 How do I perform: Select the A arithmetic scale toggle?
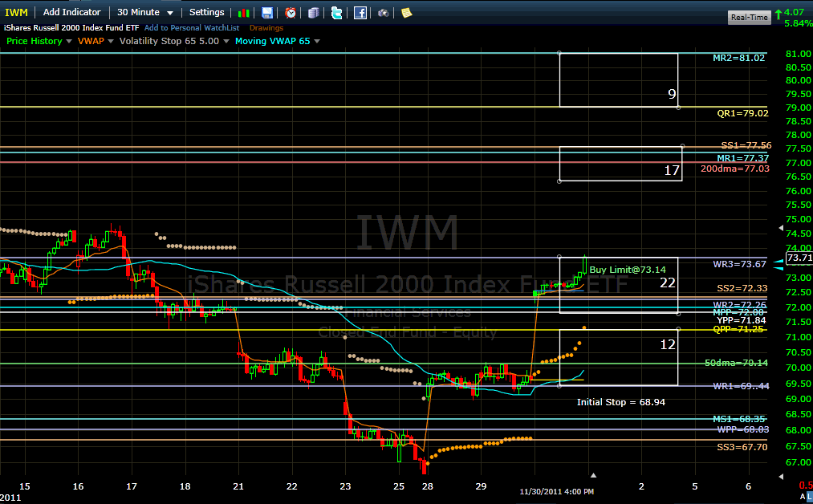(803, 497)
